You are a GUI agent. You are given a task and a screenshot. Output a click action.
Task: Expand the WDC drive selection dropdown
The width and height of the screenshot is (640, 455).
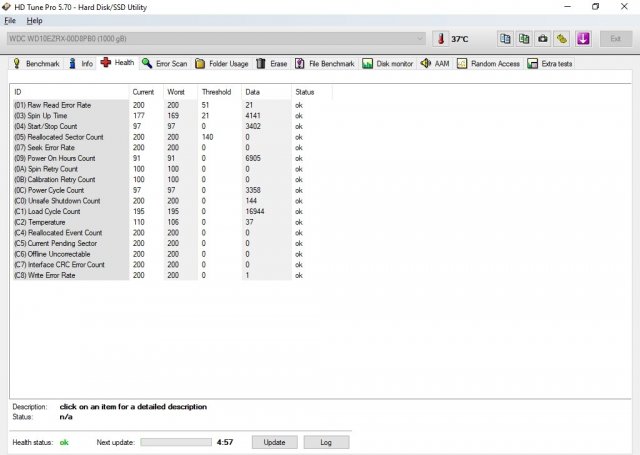point(421,39)
